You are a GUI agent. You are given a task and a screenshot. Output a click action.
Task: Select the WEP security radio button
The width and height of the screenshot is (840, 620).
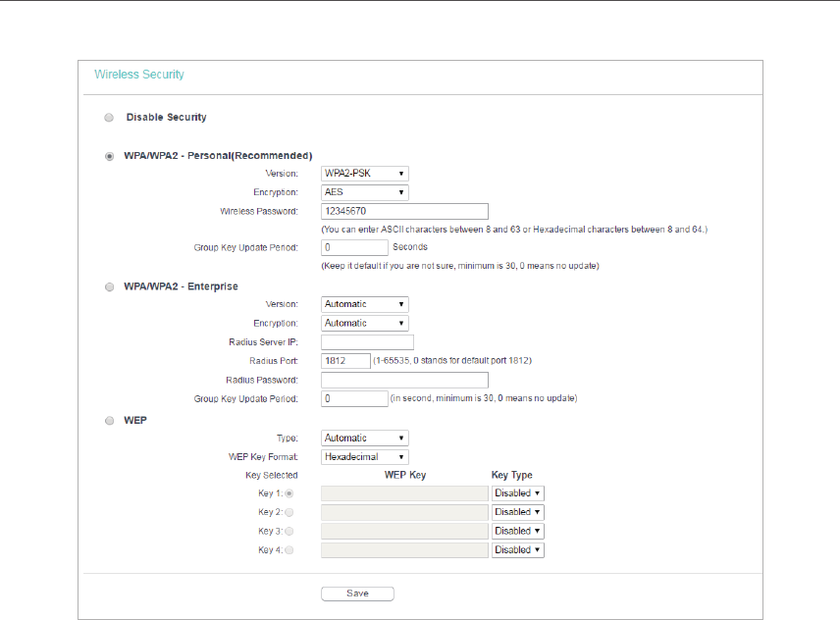point(109,421)
